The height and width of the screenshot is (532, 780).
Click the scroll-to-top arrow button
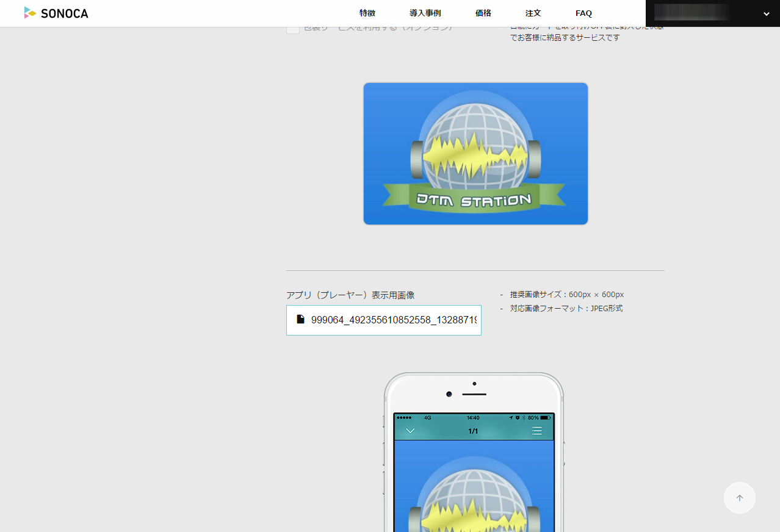coord(740,498)
